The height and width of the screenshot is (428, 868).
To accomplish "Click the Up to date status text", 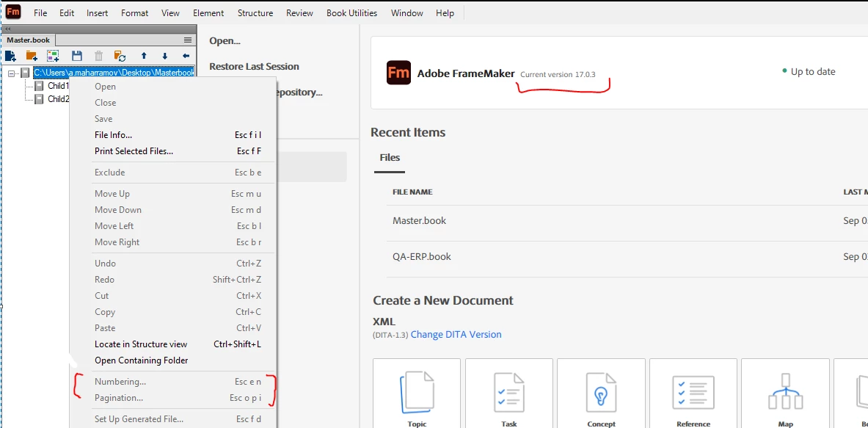I will (813, 71).
